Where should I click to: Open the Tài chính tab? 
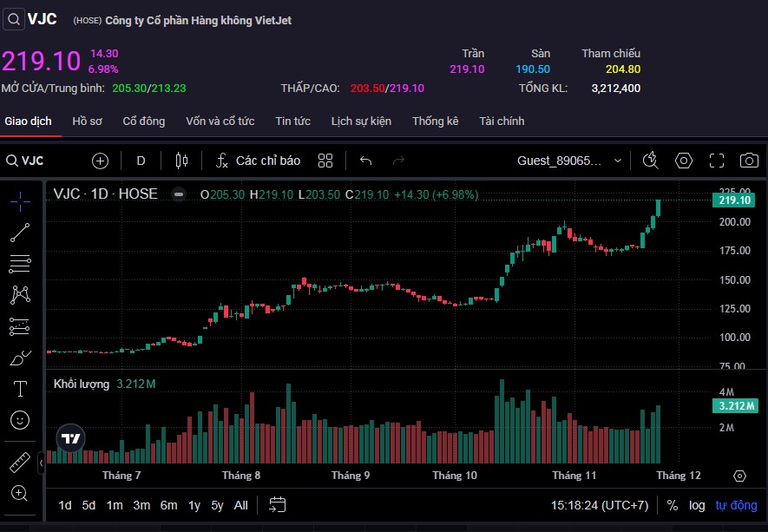502,122
